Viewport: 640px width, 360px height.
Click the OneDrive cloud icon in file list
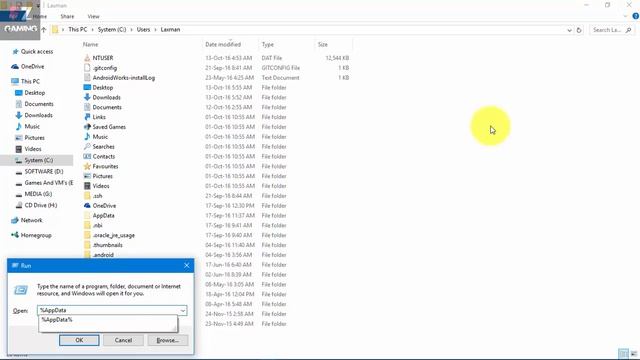click(87, 206)
